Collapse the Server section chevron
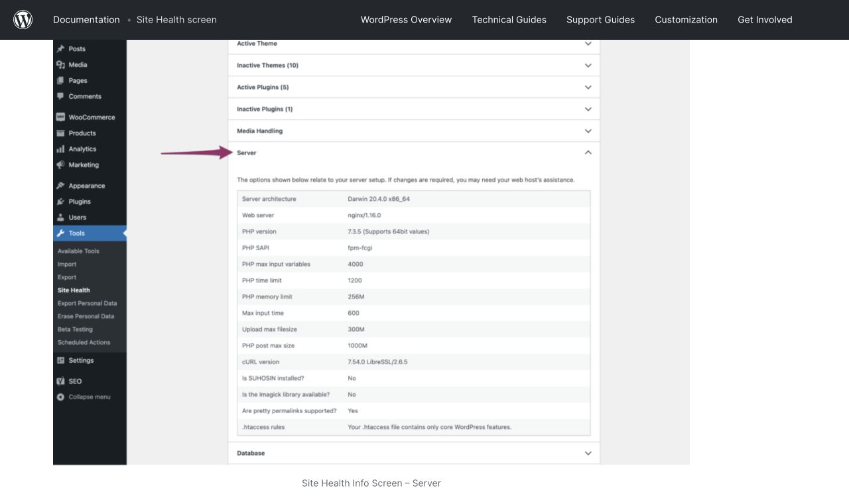 click(588, 153)
